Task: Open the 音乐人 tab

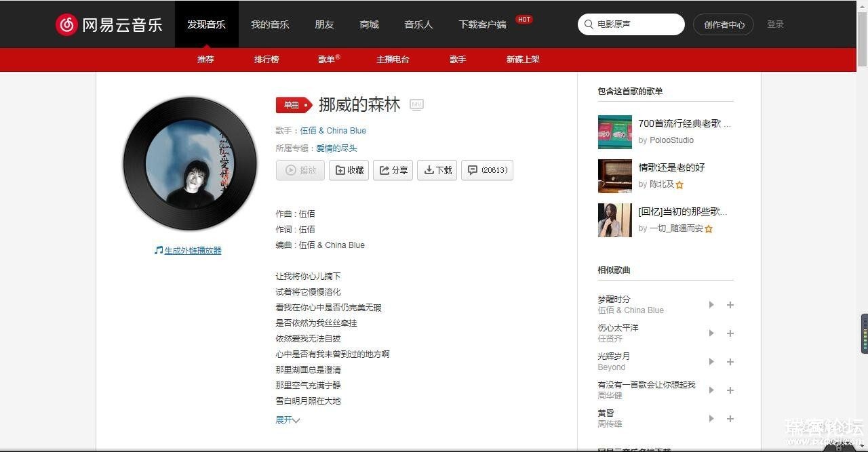Action: tap(418, 24)
